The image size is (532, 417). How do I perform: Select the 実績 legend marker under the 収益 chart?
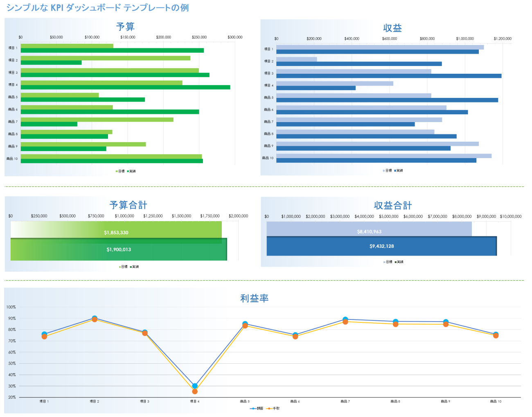[x=395, y=170]
